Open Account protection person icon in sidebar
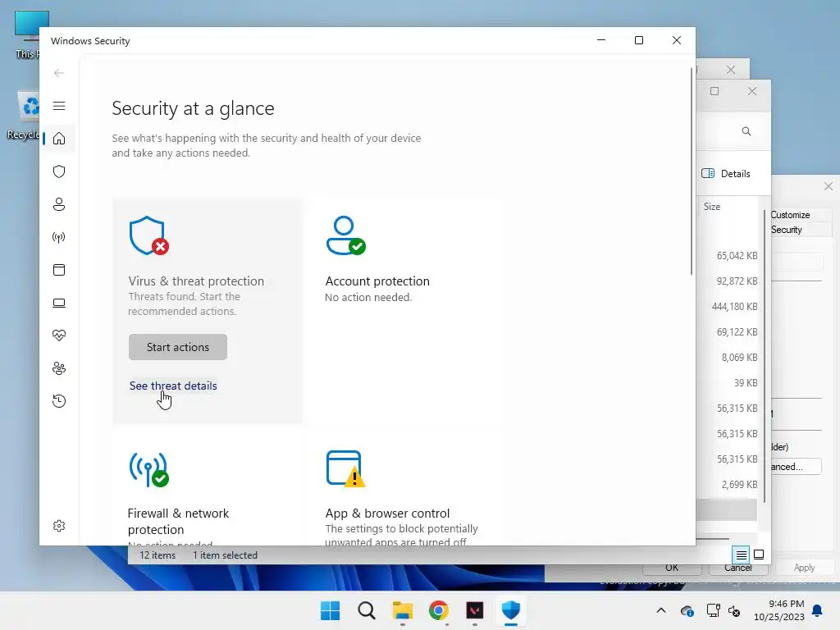 pyautogui.click(x=59, y=204)
